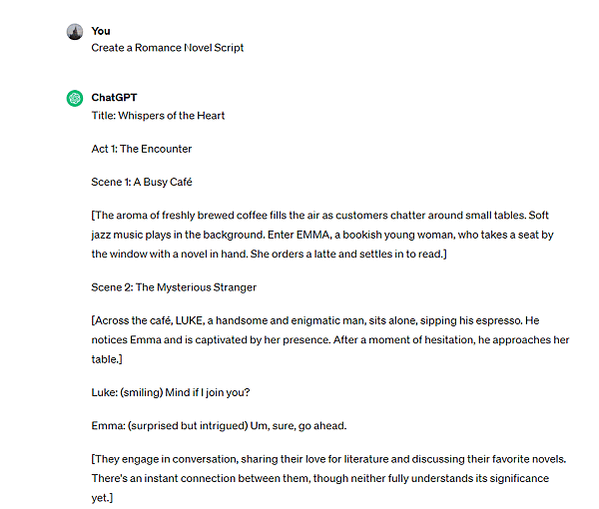Click the green ChatGPT logo icon
The image size is (599, 509).
[75, 98]
